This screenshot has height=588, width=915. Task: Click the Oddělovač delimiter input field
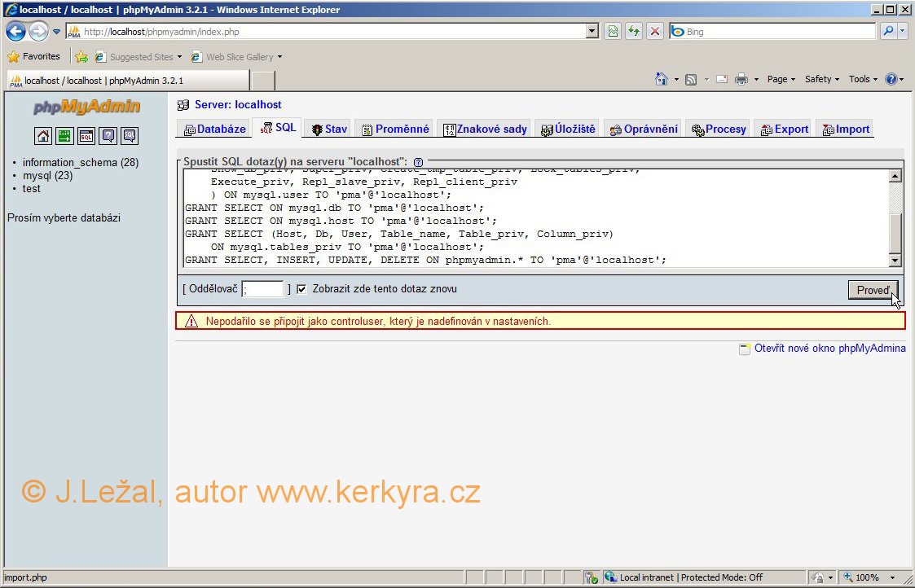[x=263, y=289]
